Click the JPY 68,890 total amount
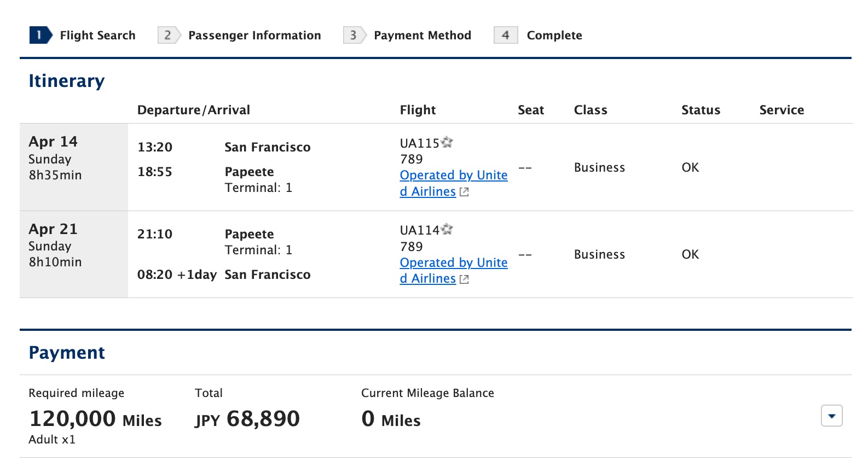Viewport: 868px width, 467px height. 247,419
